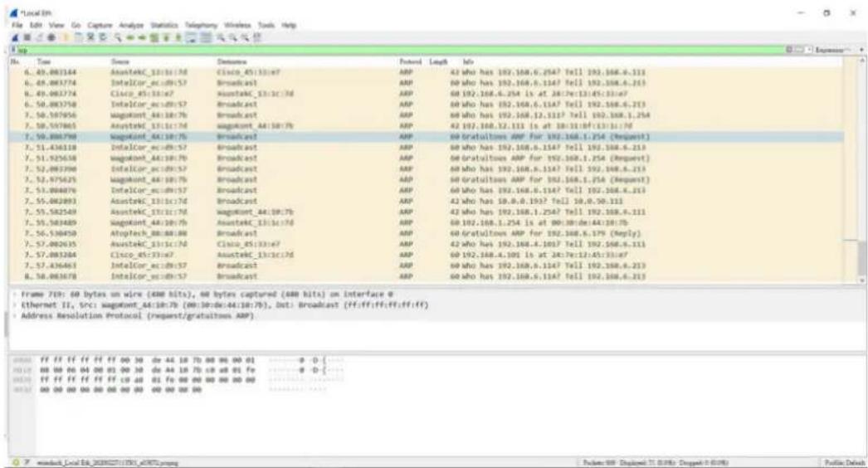This screenshot has width=868, height=468.
Task: Open the Wireless menu
Action: tap(237, 25)
